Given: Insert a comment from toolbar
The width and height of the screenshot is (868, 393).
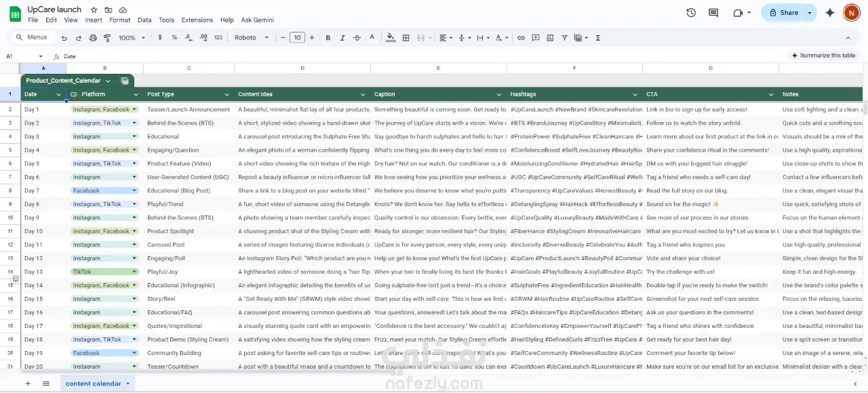Looking at the screenshot, I should (x=536, y=38).
